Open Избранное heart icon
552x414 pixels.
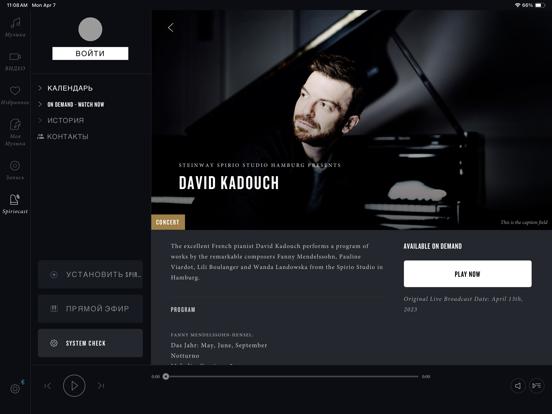pos(15,90)
